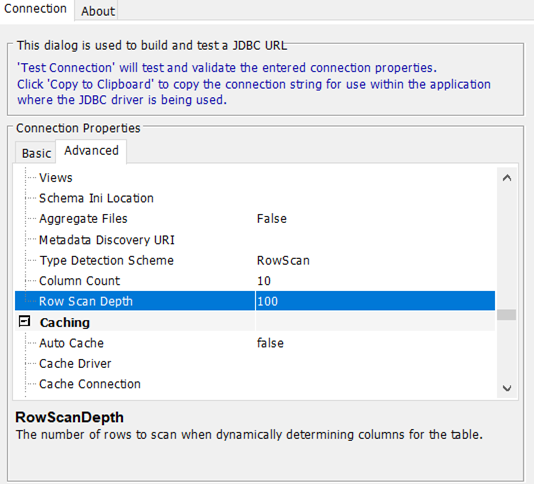Collapse the Caching section minus icon
534x484 pixels.
point(24,321)
